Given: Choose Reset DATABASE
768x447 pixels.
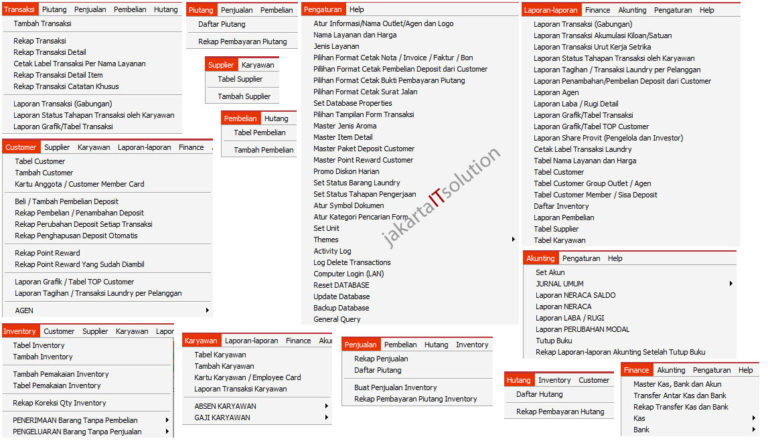Looking at the screenshot, I should (341, 285).
